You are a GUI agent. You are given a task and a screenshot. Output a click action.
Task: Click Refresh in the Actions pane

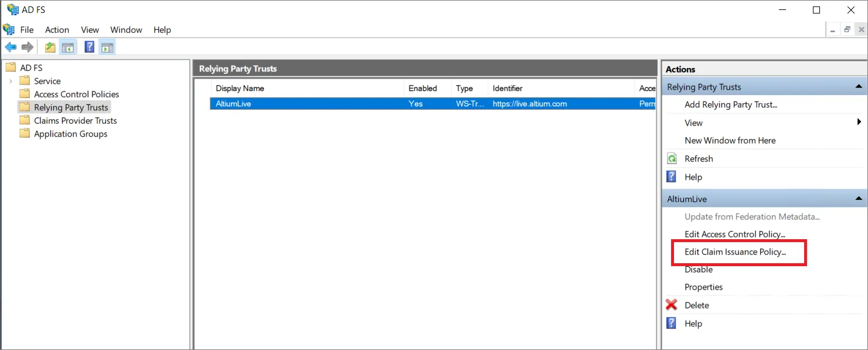click(699, 158)
